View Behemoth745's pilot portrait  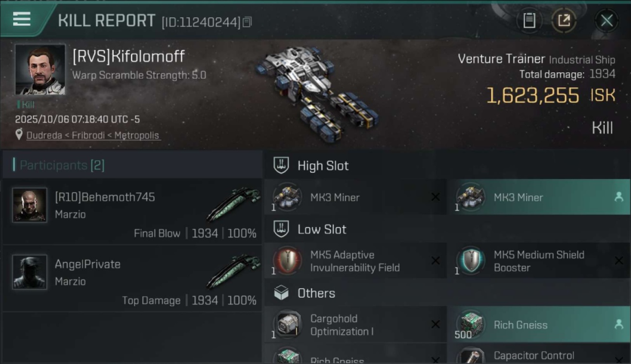30,205
